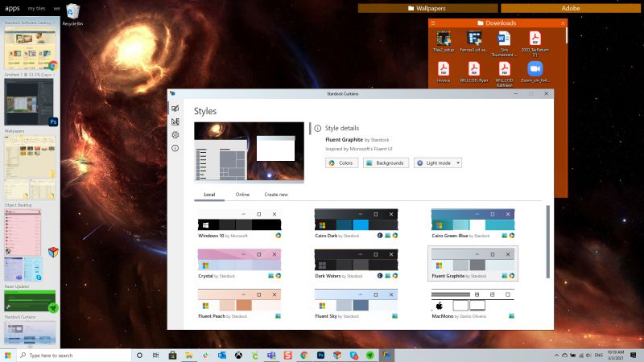
Task: Expand the Adobe rolled-up fence
Action: (x=572, y=8)
